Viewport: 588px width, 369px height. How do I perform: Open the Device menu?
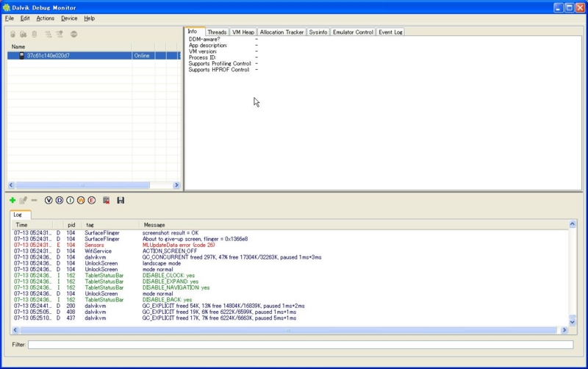69,18
